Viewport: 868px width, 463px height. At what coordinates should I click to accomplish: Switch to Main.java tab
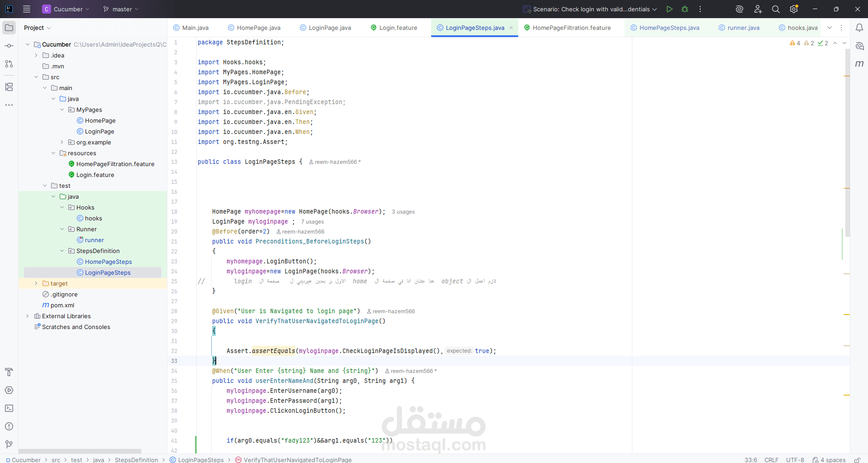[x=191, y=28]
